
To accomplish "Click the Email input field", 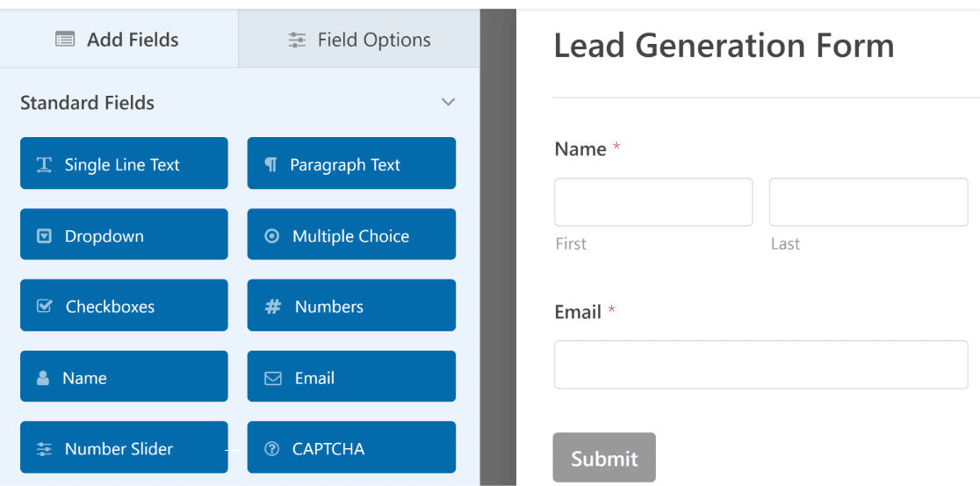I will click(x=760, y=365).
